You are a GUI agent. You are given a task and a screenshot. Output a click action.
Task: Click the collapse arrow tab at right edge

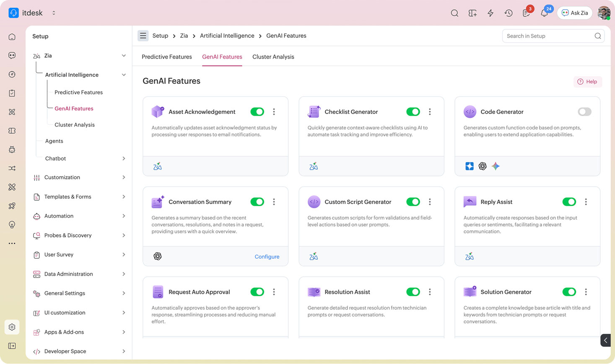coord(605,340)
